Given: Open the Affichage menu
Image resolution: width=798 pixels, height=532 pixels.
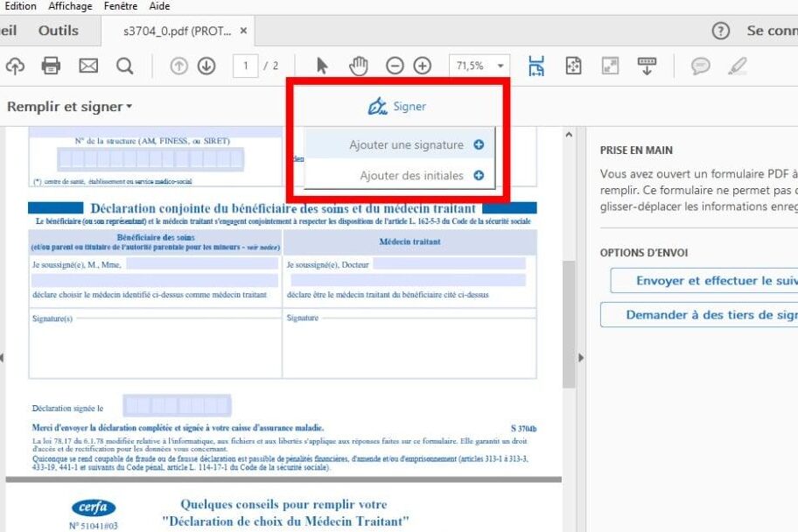Looking at the screenshot, I should [x=70, y=6].
